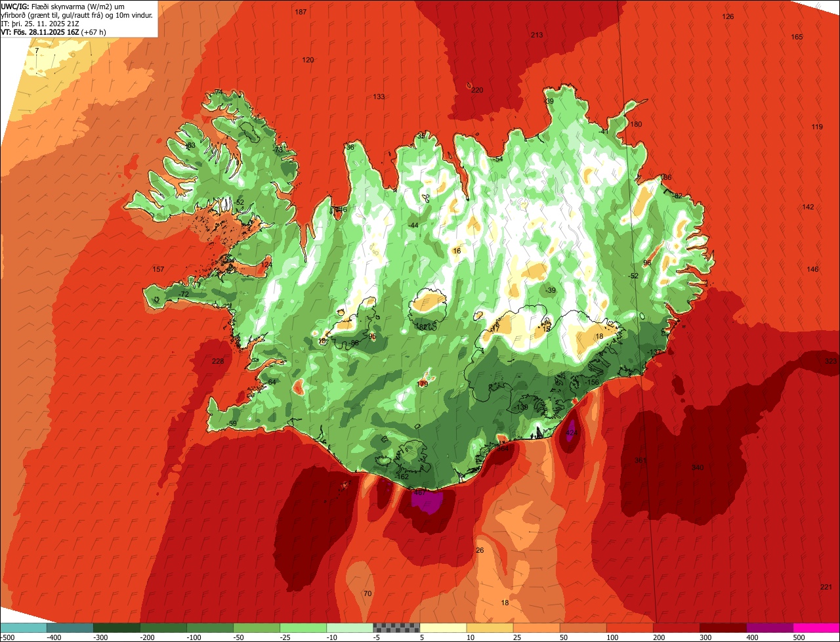This screenshot has width=840, height=642.
Task: Click the '73' value in the Westfjords
Action: click(278, 149)
